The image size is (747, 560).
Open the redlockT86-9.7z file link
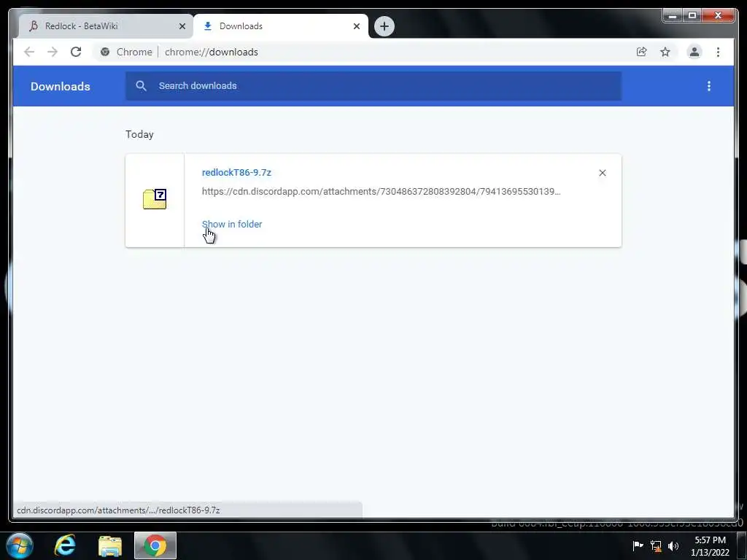(236, 172)
